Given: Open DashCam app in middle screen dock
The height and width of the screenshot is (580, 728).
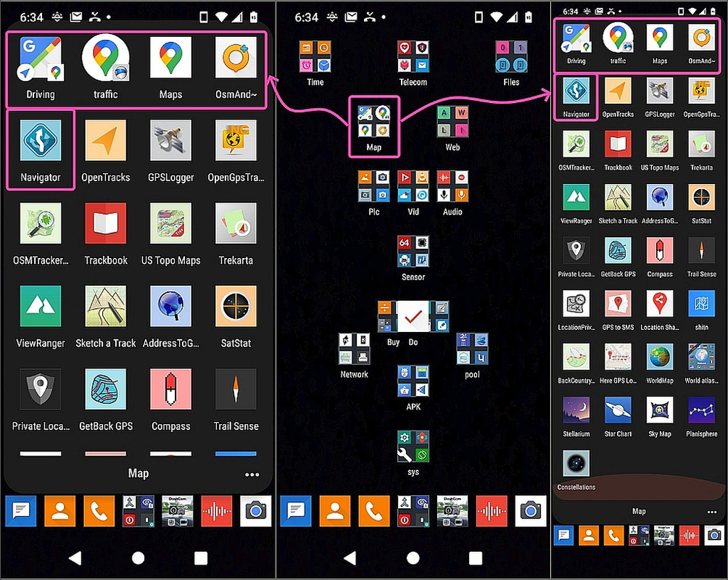Looking at the screenshot, I should tap(452, 511).
